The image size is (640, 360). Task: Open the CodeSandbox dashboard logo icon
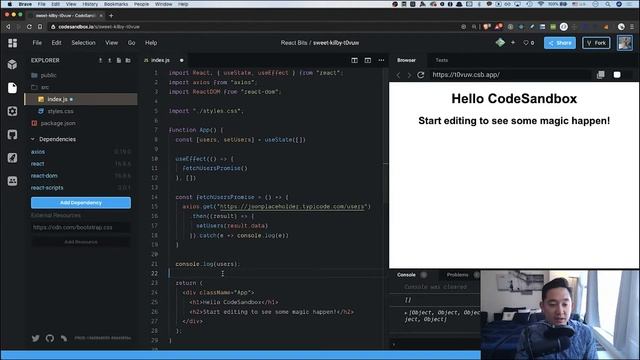click(13, 43)
